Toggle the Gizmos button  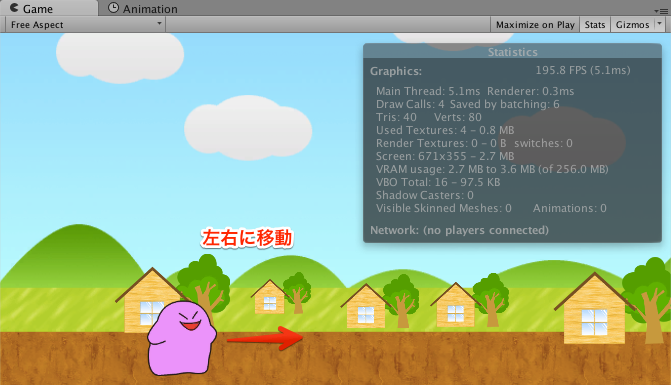point(632,25)
